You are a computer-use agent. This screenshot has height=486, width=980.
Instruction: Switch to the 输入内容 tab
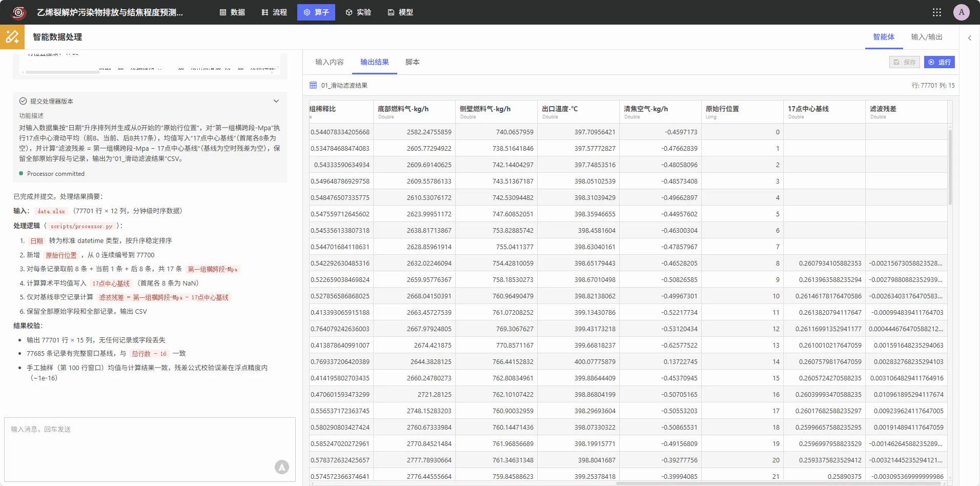(x=330, y=62)
